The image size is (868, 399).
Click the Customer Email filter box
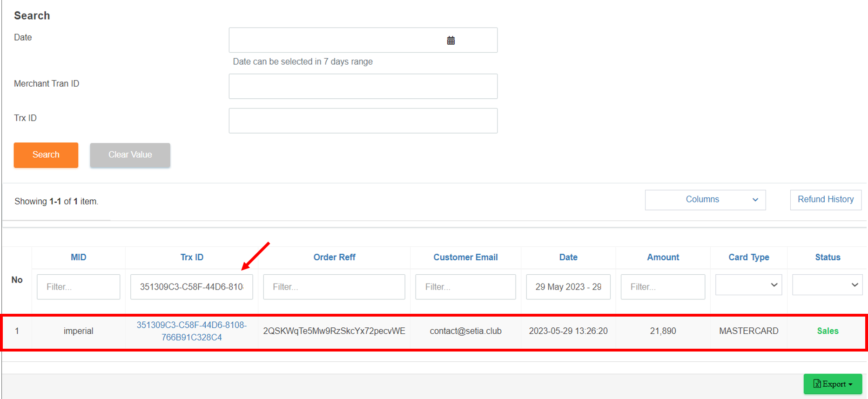point(465,287)
